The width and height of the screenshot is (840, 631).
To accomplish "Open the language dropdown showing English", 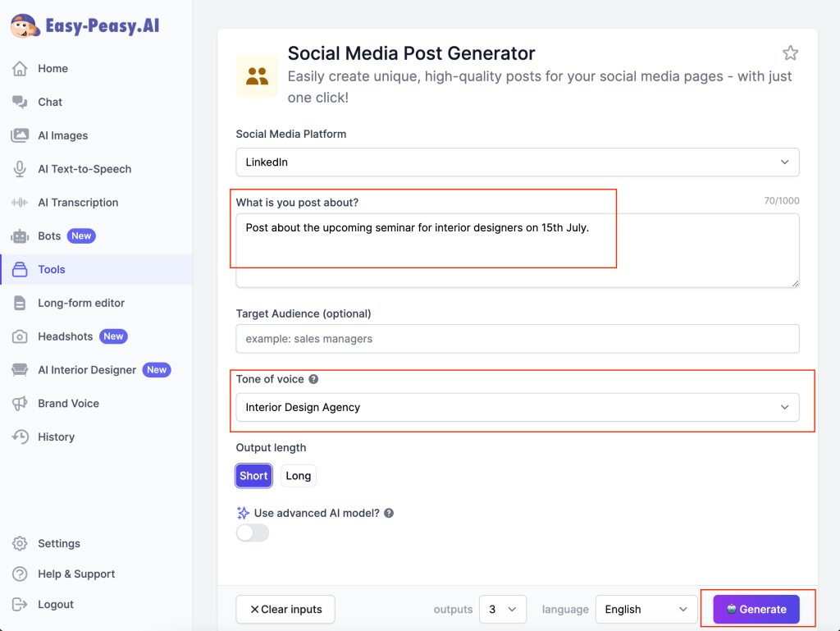I will [x=646, y=610].
